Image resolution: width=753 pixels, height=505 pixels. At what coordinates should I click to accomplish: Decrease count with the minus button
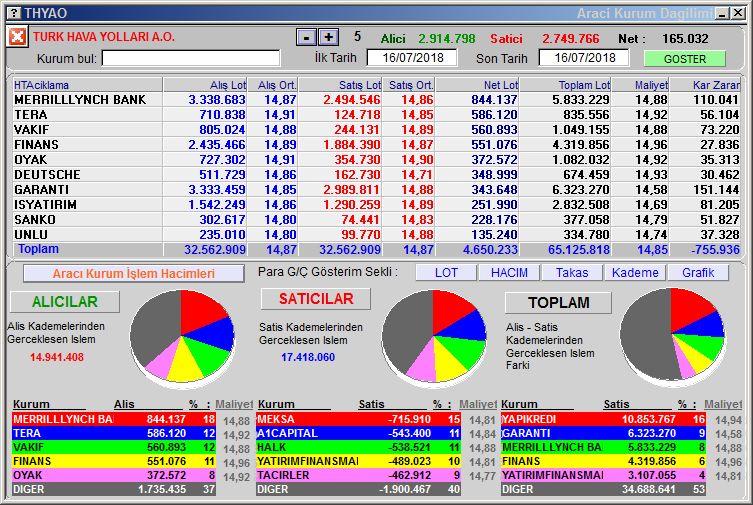pos(306,37)
